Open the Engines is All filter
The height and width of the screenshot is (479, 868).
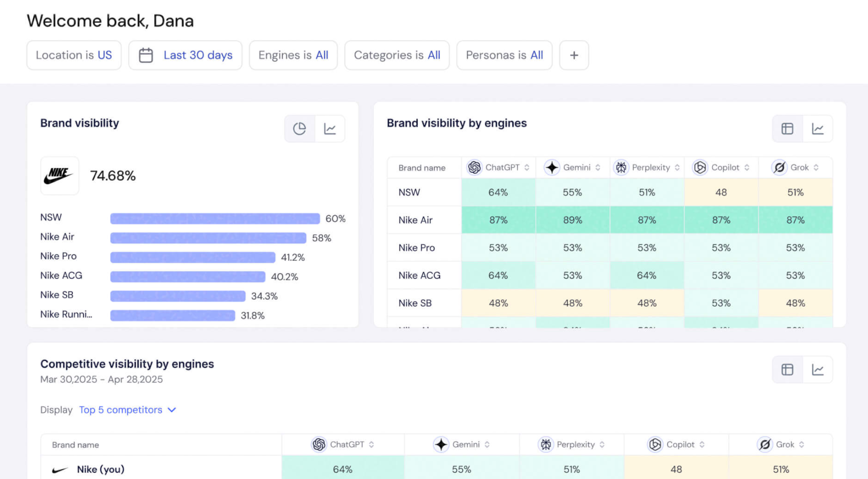pos(293,55)
